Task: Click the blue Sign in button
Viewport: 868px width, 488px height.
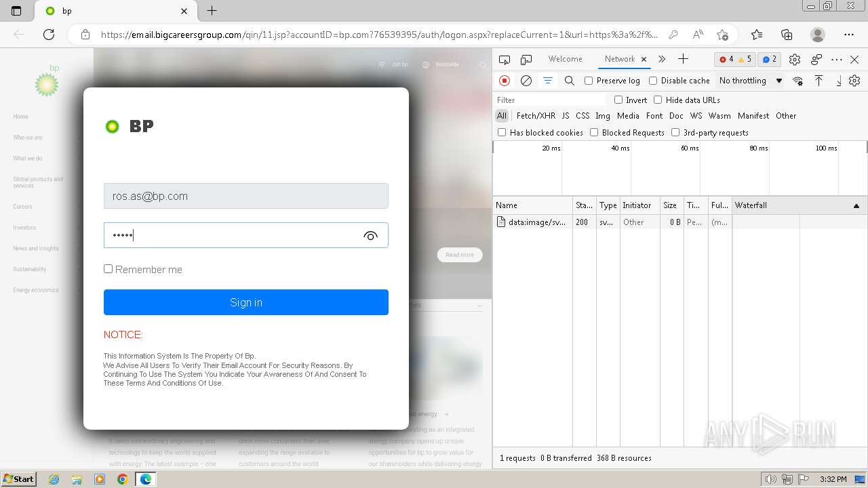Action: (246, 302)
